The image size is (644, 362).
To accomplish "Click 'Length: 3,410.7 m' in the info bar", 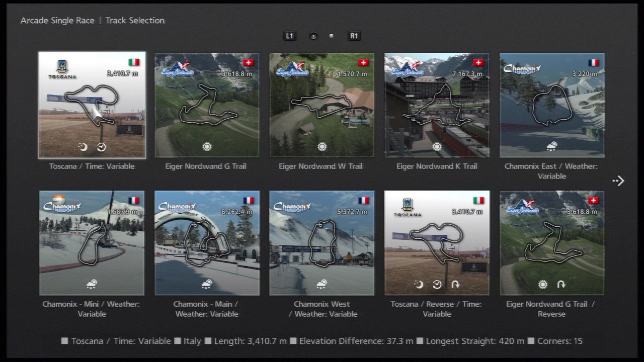I will tap(250, 341).
